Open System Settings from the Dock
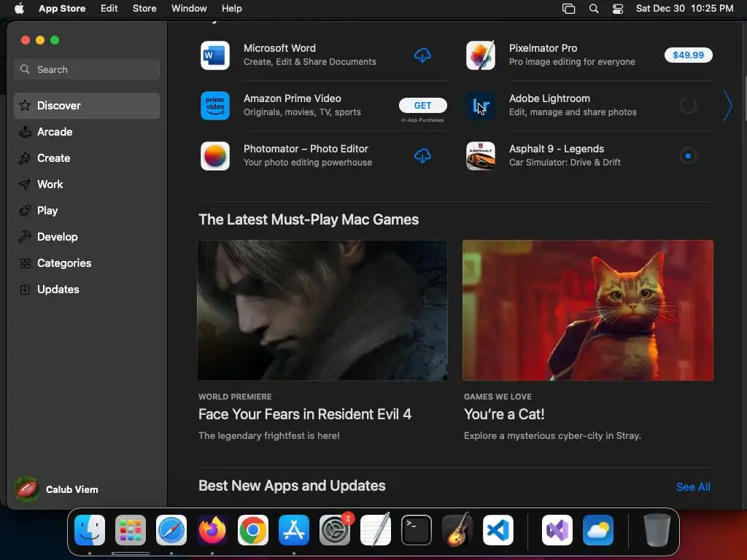Screen dimensions: 747x560 [x=335, y=530]
